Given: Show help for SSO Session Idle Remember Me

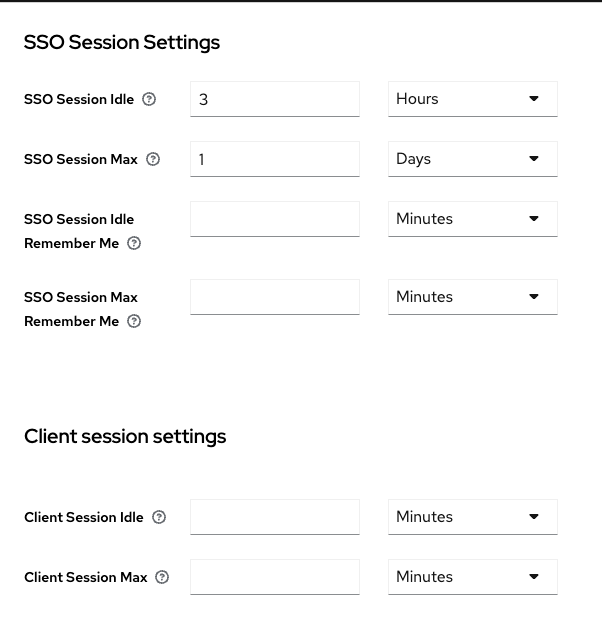Looking at the screenshot, I should (134, 243).
